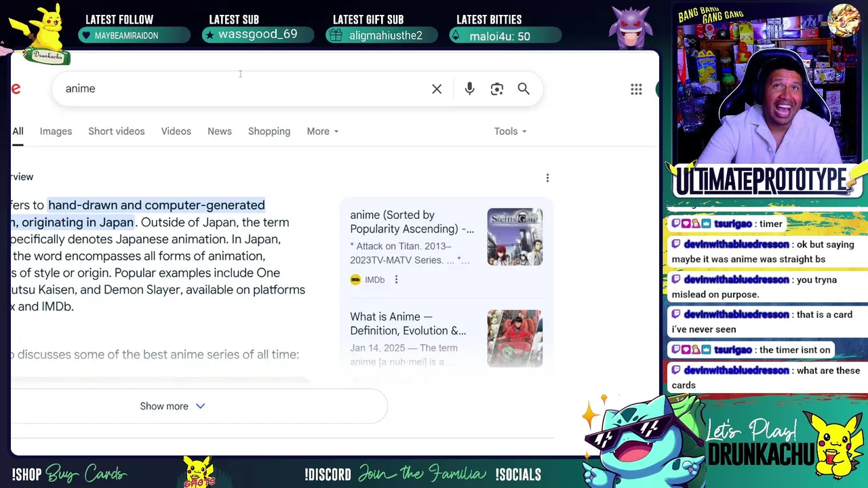
Task: Select the All results tab
Action: click(x=18, y=131)
